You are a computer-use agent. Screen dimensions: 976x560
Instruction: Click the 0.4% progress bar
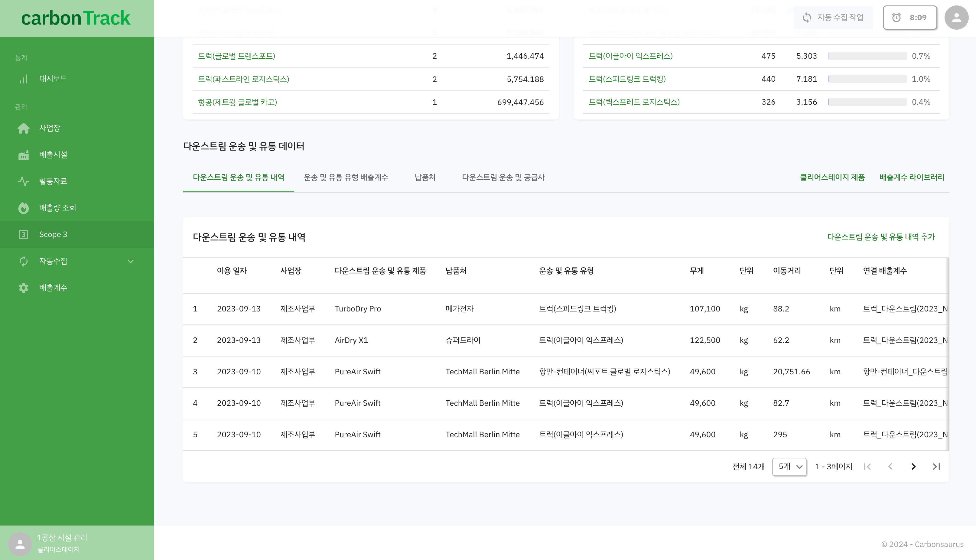tap(867, 102)
